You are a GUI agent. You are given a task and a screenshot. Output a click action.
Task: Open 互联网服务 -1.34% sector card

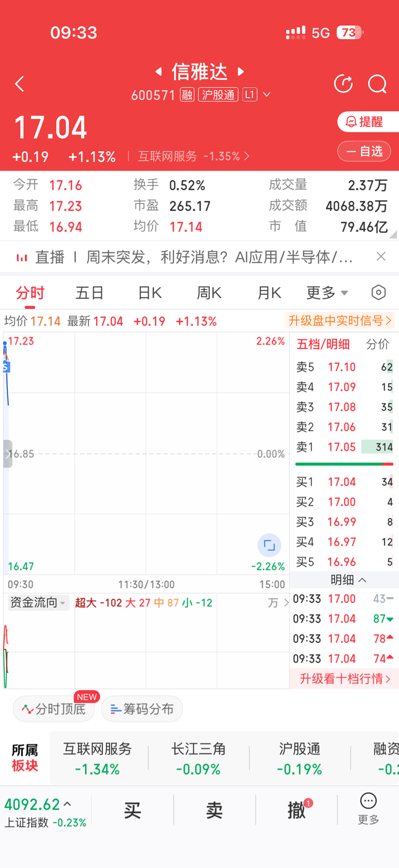tap(97, 758)
